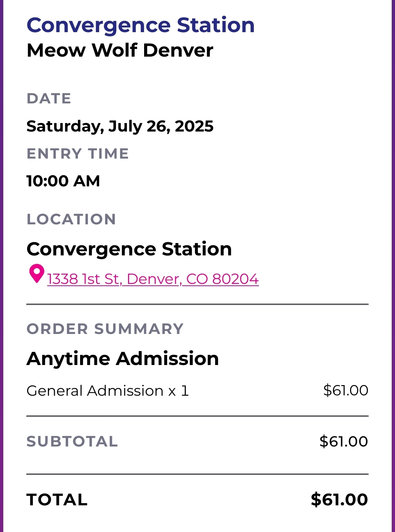This screenshot has width=395, height=532.
Task: Select the subtotal $61.00 amount
Action: (344, 442)
